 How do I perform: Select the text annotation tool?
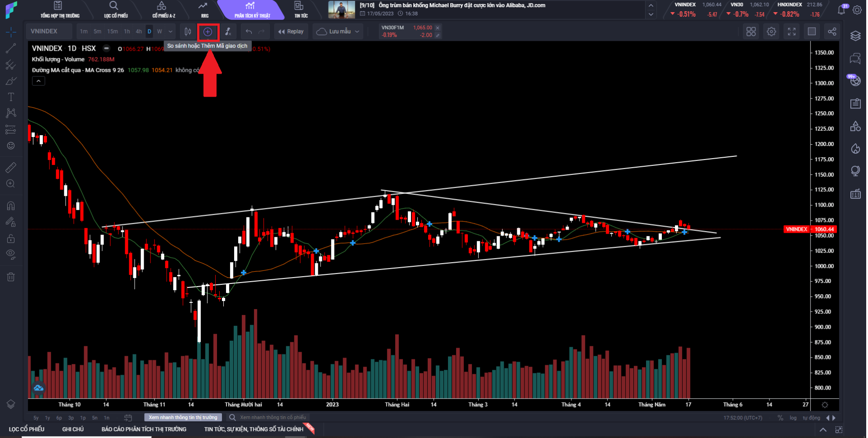(x=11, y=97)
